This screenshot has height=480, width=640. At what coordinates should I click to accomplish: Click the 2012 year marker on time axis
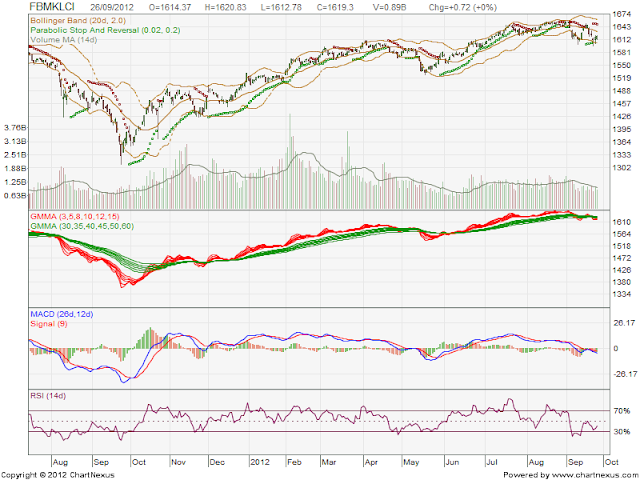260,462
